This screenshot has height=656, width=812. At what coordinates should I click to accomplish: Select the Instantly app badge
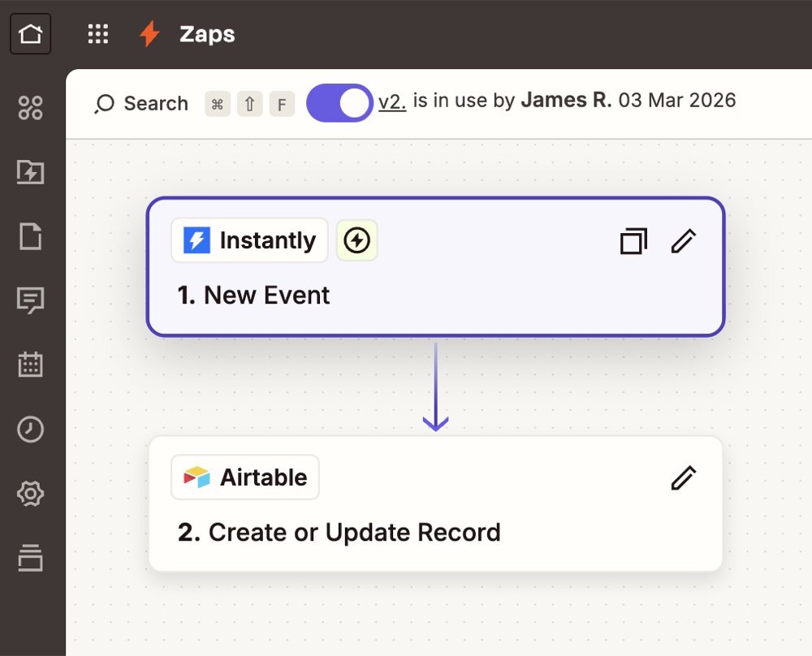(x=249, y=240)
